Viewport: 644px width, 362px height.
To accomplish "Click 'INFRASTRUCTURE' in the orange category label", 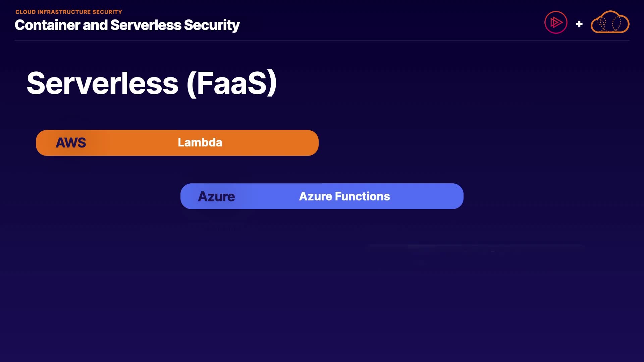I will click(64, 12).
